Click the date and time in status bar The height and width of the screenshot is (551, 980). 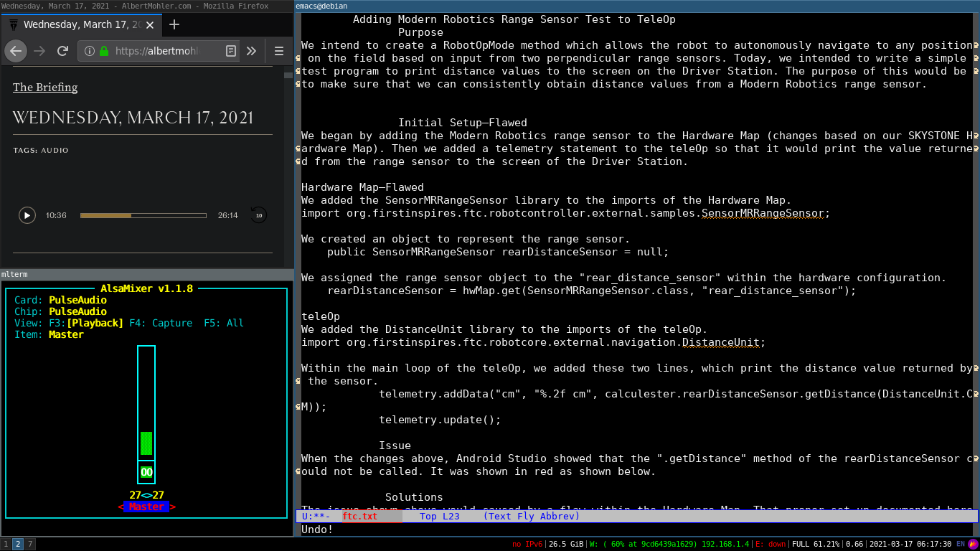pyautogui.click(x=910, y=545)
